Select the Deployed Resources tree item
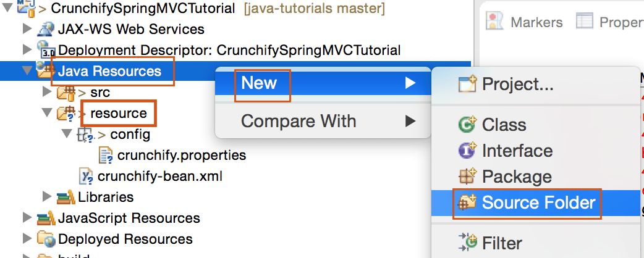644x258 pixels. tap(125, 239)
